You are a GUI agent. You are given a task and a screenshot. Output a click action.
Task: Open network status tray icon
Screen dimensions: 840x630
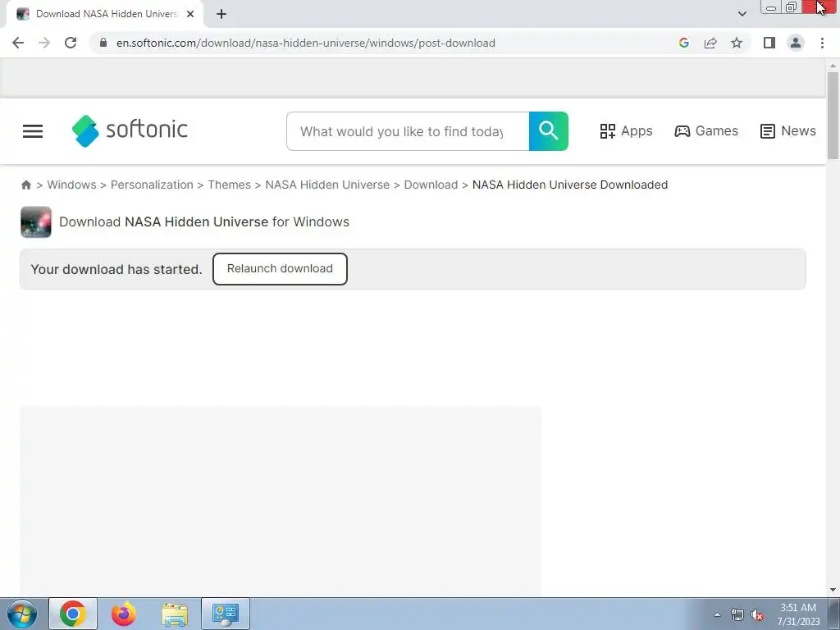click(x=737, y=615)
